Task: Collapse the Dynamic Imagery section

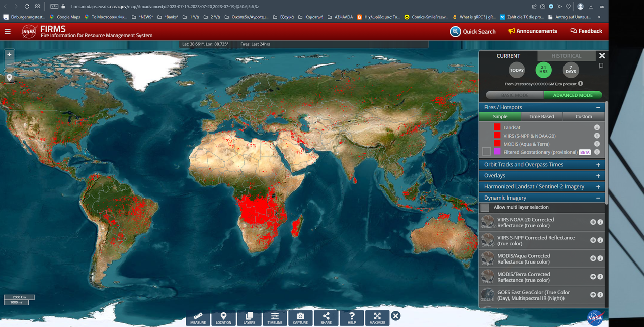Action: tap(598, 198)
